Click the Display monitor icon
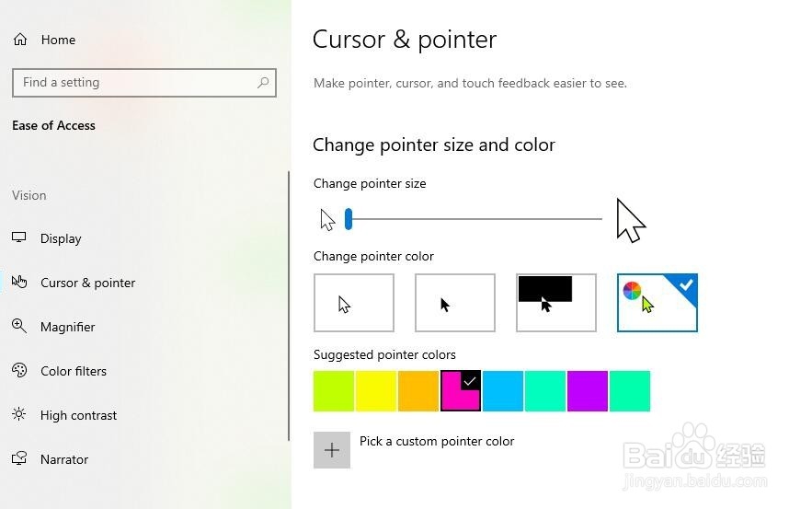Image resolution: width=812 pixels, height=509 pixels. pyautogui.click(x=19, y=237)
